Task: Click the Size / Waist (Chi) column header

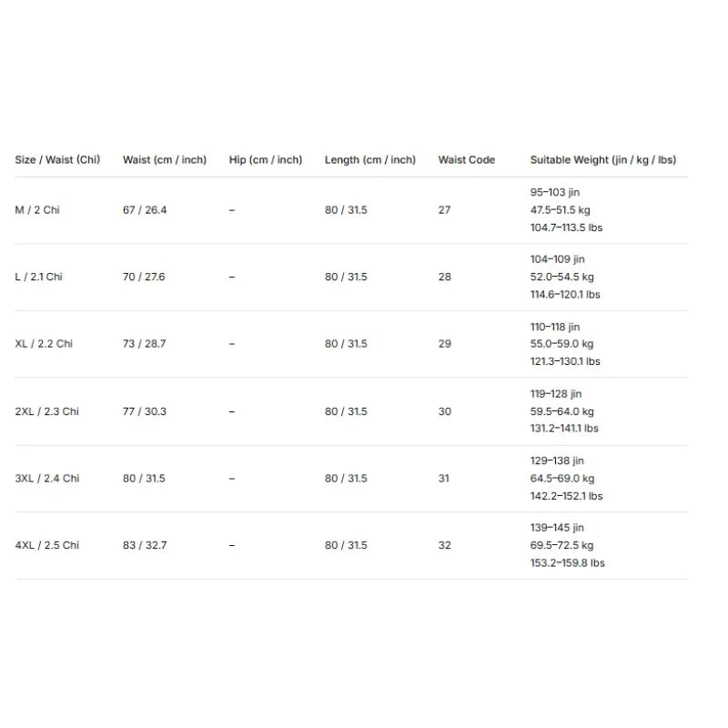Action: (57, 160)
